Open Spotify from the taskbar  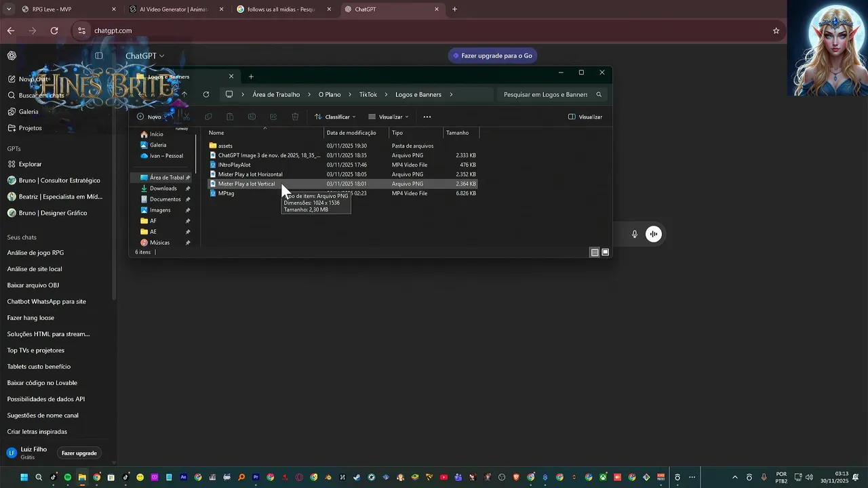pos(68,477)
